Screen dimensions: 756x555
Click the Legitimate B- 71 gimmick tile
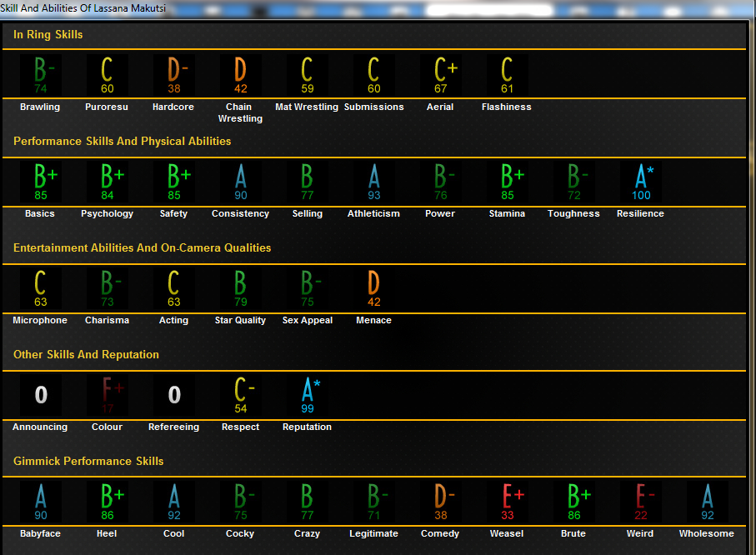[373, 502]
